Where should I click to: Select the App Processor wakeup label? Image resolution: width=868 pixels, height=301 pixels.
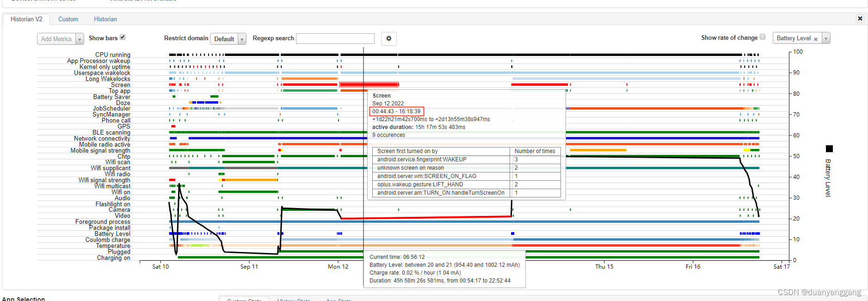pos(98,61)
